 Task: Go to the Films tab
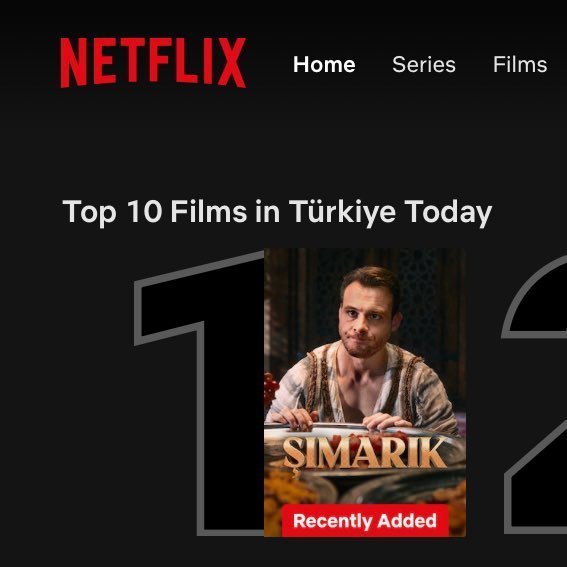click(x=520, y=65)
